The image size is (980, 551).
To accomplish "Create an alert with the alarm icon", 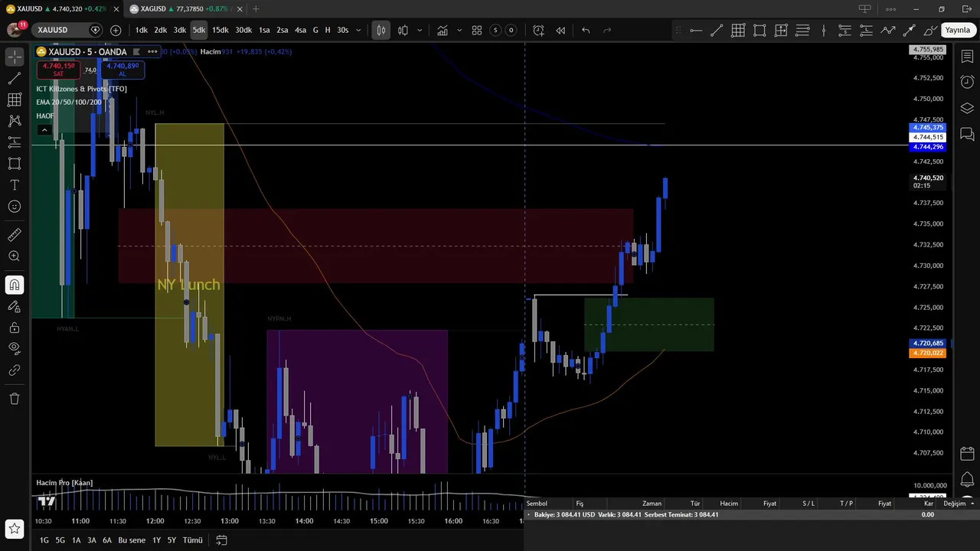I will [x=538, y=30].
